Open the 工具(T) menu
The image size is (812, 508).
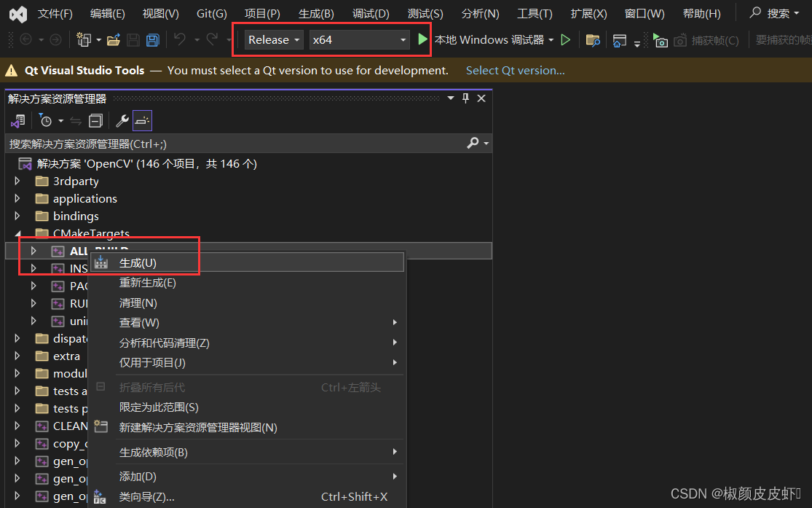(x=535, y=13)
